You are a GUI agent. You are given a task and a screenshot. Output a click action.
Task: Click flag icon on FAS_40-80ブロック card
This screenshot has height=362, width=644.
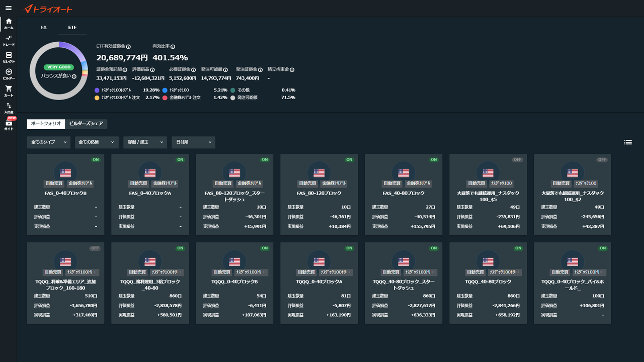coord(404,172)
